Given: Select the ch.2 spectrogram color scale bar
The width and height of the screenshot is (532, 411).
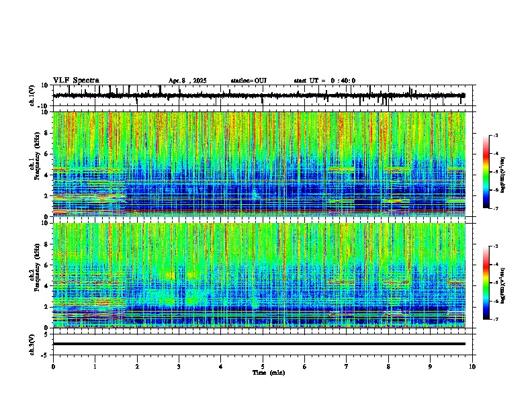Looking at the screenshot, I should tap(486, 283).
